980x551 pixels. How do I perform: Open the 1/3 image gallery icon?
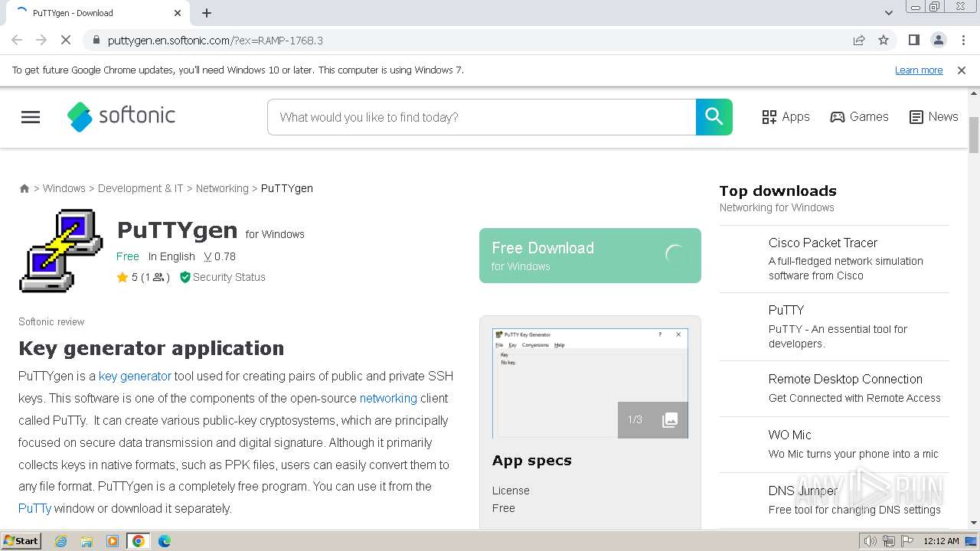pyautogui.click(x=653, y=419)
